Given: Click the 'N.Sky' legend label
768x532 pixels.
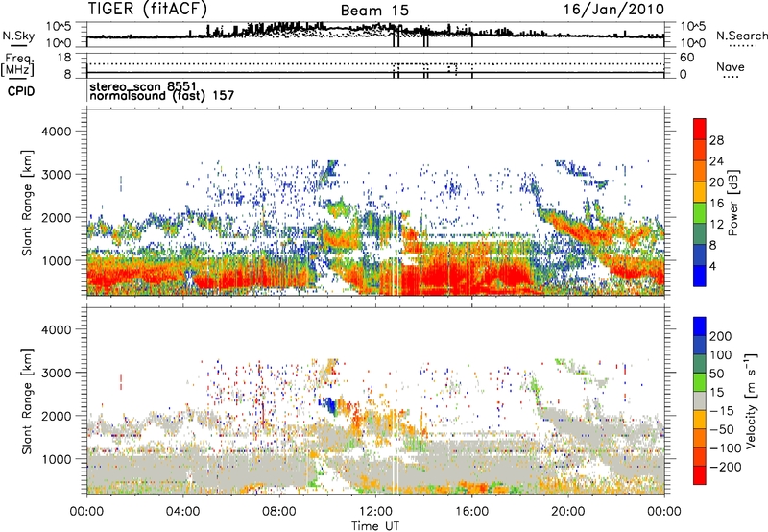Looking at the screenshot, I should click(x=18, y=36).
